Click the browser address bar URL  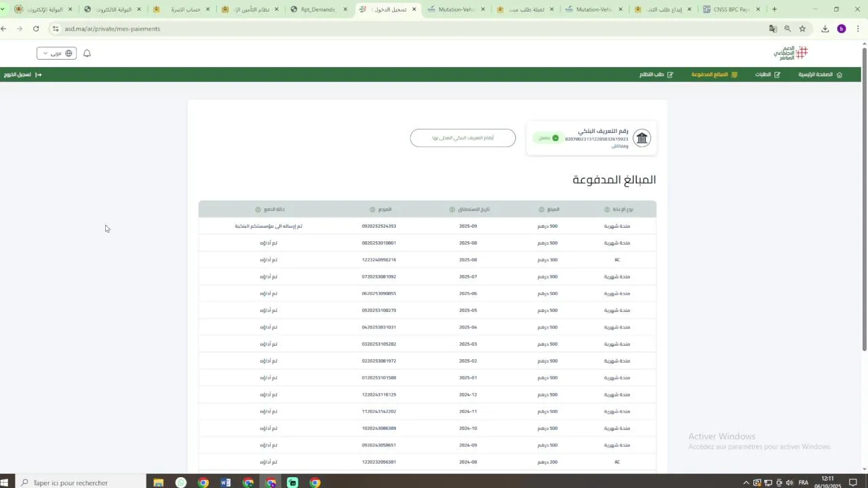113,29
